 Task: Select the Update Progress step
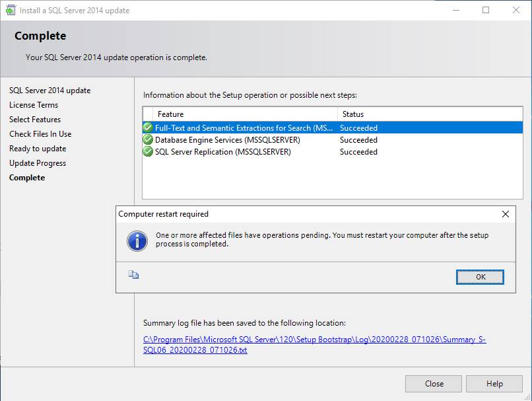point(38,163)
